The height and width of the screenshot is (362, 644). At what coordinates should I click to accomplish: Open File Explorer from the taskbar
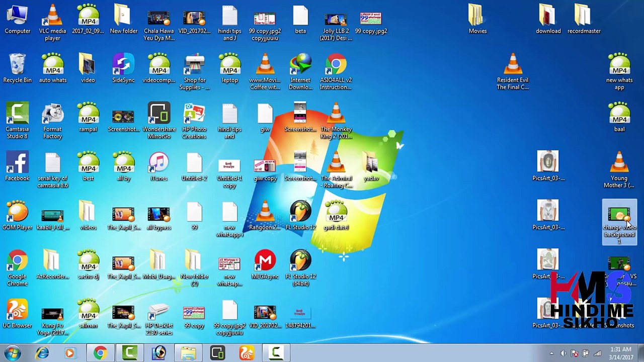coord(188,353)
